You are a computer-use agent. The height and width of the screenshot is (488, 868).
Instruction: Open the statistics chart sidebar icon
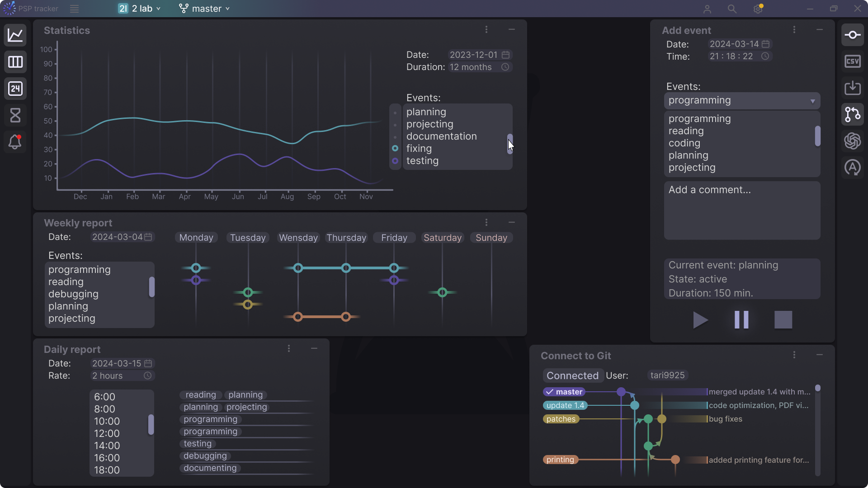coord(15,35)
